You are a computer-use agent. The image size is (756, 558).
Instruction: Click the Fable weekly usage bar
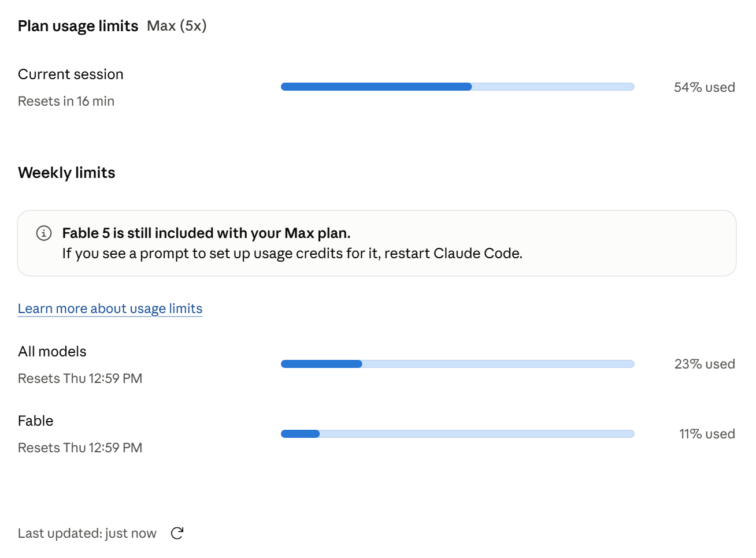point(457,434)
